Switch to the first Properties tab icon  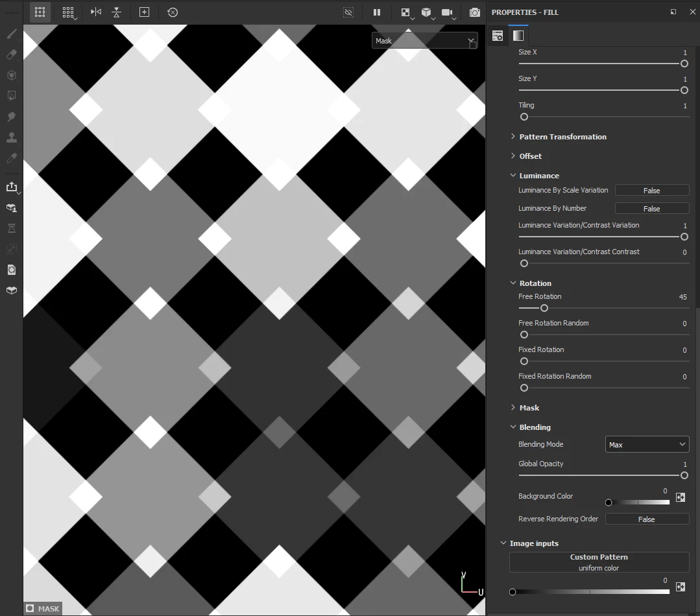[x=498, y=36]
